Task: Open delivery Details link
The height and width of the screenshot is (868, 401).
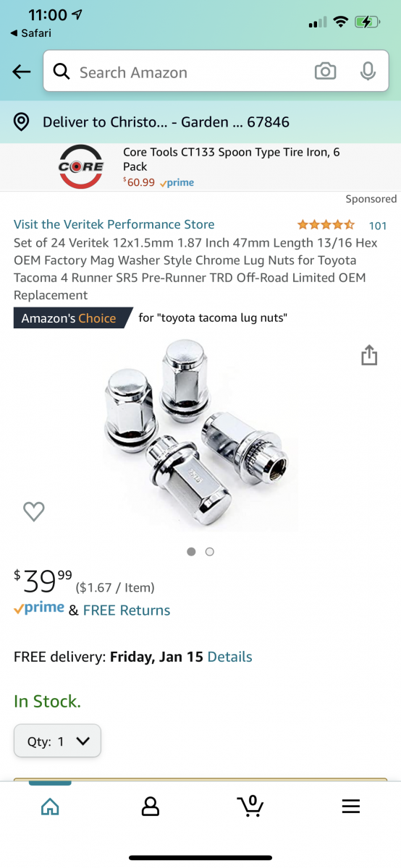Action: 229,657
